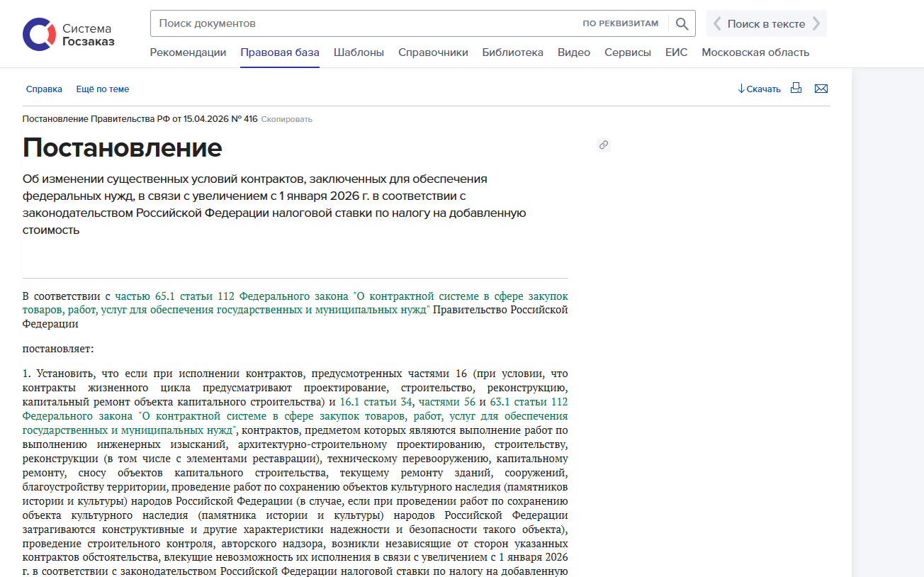Click the word постановляет:
The image size is (924, 577).
(x=58, y=349)
